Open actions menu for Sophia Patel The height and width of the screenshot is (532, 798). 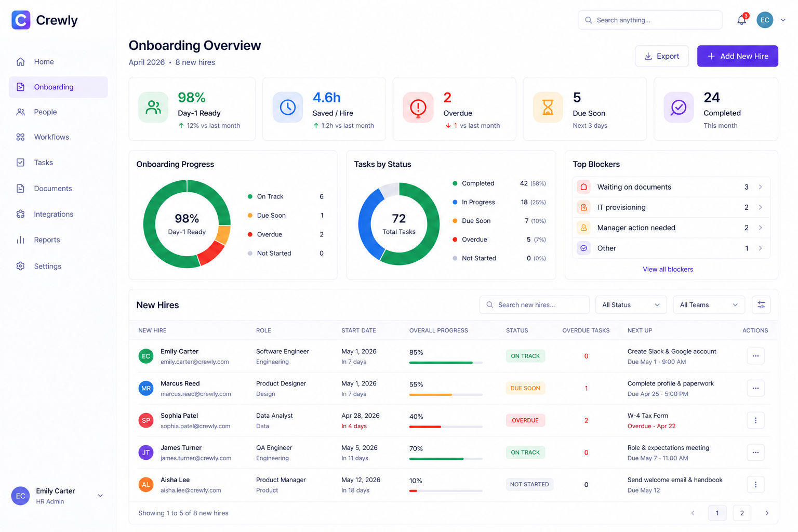tap(755, 420)
